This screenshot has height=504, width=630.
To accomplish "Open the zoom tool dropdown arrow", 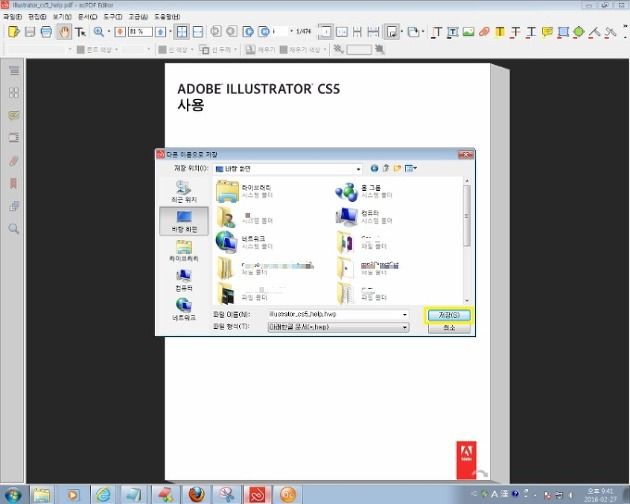I will click(x=108, y=32).
